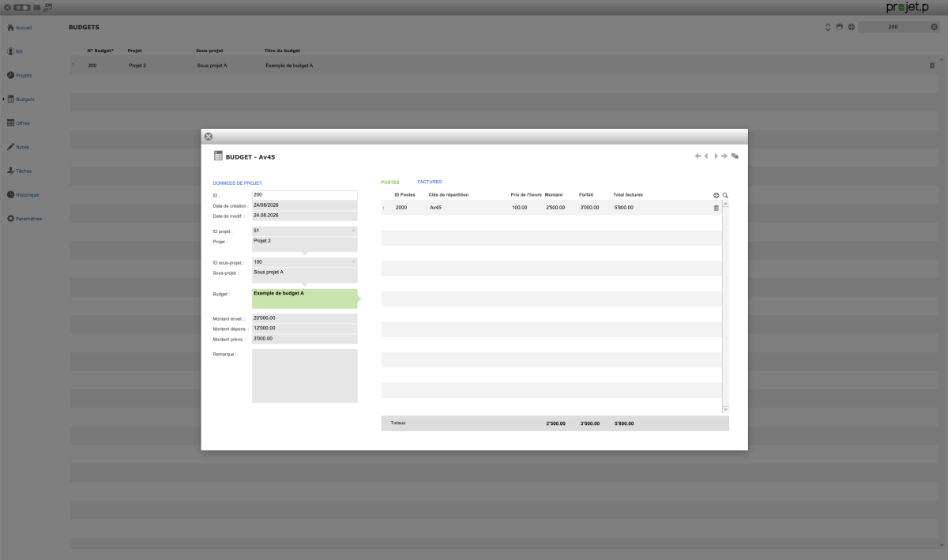Click the Budget title field
Screen dimensions: 948x560
click(305, 298)
